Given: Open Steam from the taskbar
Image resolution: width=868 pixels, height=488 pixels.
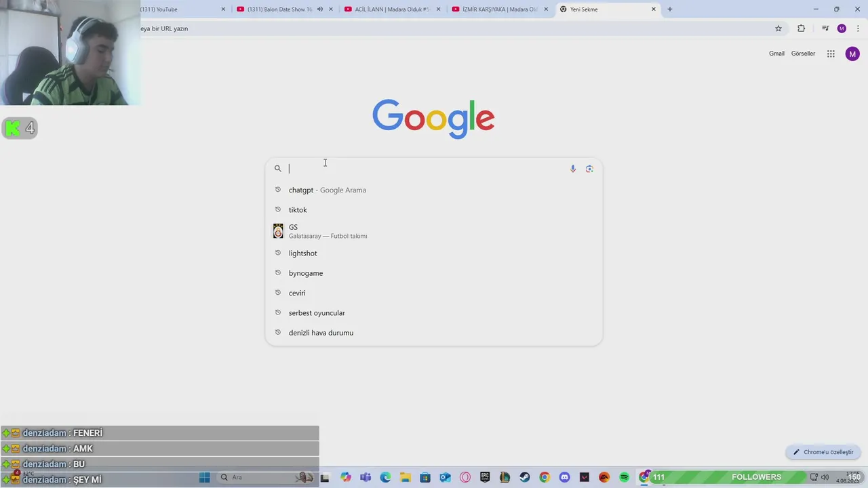Looking at the screenshot, I should pyautogui.click(x=524, y=477).
